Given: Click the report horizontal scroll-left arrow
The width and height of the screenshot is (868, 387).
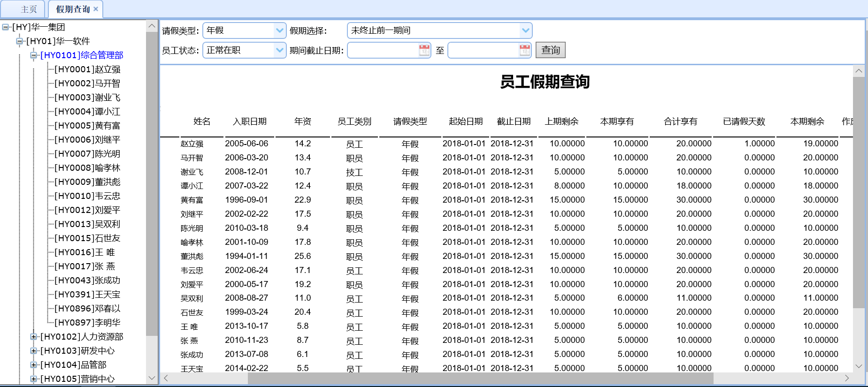Looking at the screenshot, I should (x=166, y=378).
